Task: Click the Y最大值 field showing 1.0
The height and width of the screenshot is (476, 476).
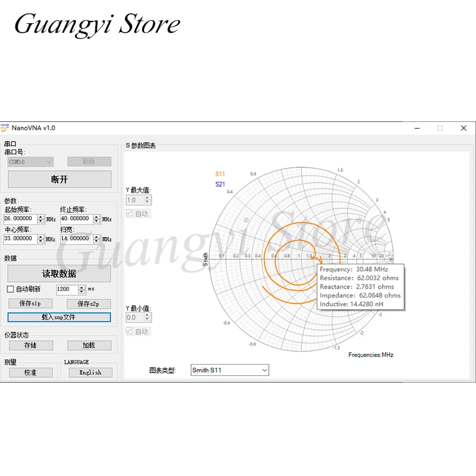Action: pyautogui.click(x=135, y=200)
